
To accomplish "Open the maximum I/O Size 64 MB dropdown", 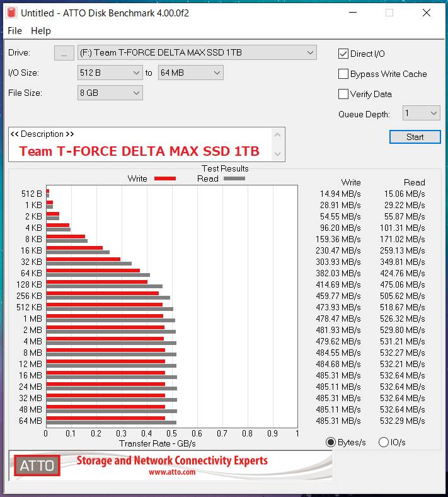I will coord(190,73).
